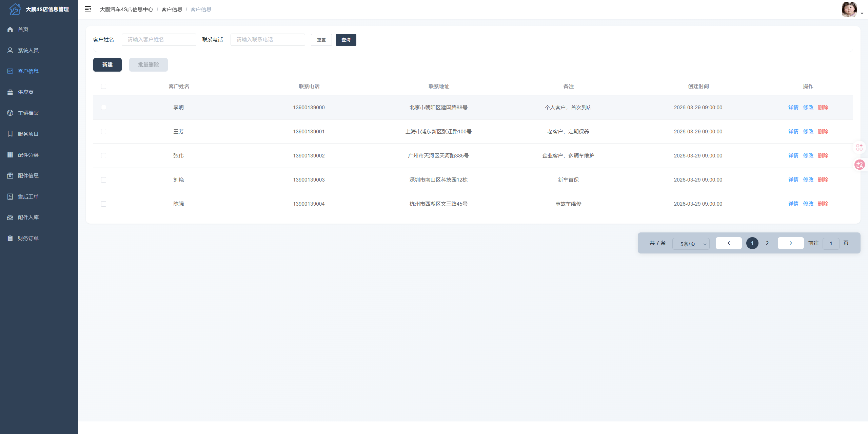Click 修改 for customer 王芳
Screen dimensions: 868x434
(x=808, y=132)
